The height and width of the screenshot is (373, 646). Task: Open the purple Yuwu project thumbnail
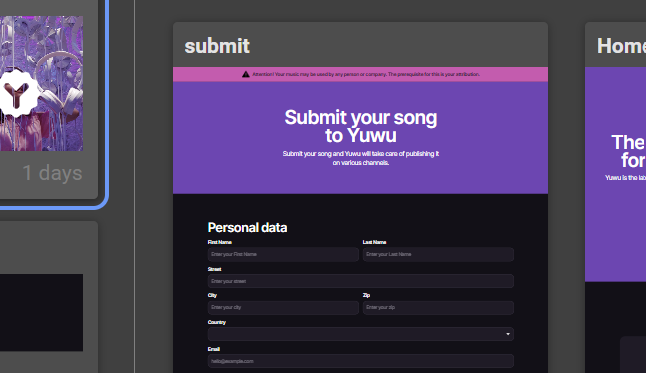click(x=41, y=83)
